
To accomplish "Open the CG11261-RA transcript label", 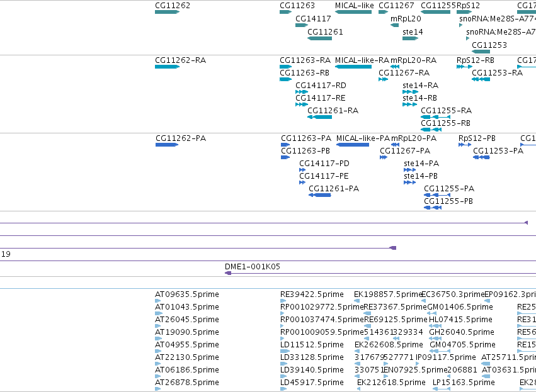I will click(x=333, y=111).
